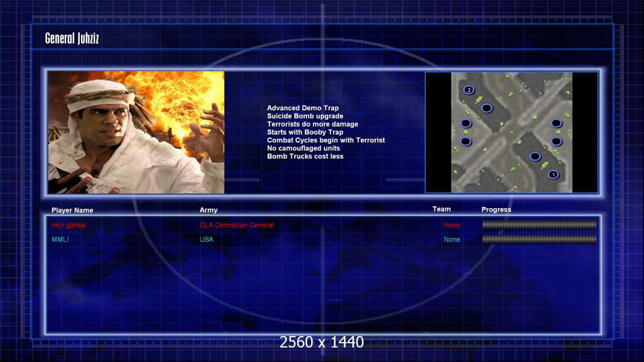Click the 'Progress' column header
This screenshot has width=644, height=362.
tap(496, 209)
